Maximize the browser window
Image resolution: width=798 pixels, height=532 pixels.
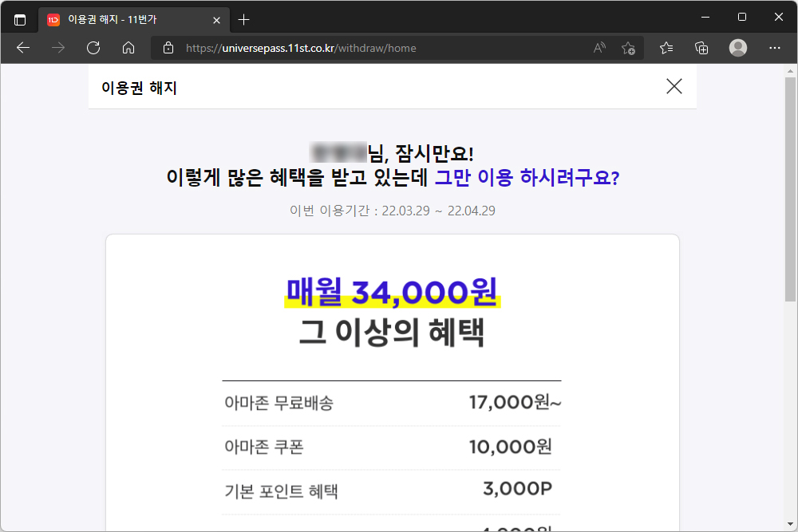[742, 17]
